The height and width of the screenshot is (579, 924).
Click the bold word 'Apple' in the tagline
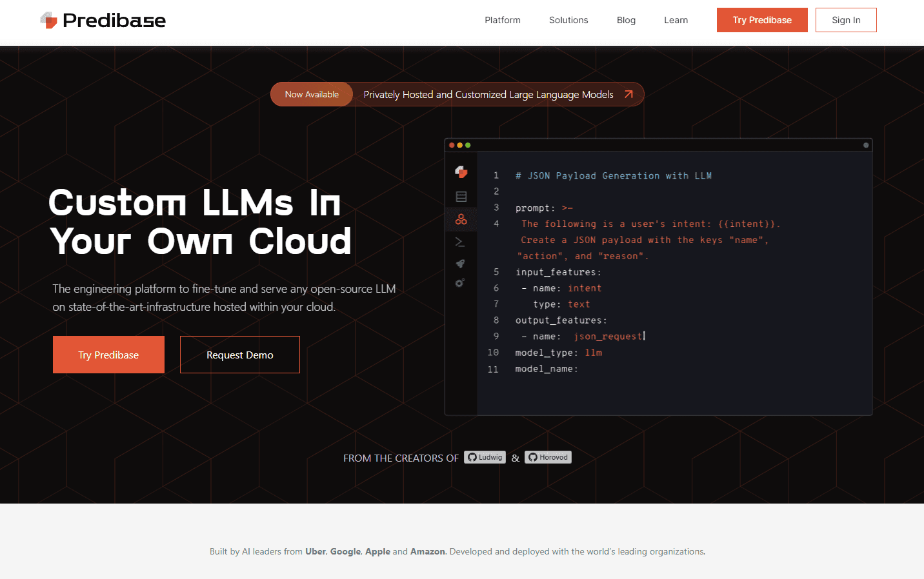pyautogui.click(x=377, y=551)
